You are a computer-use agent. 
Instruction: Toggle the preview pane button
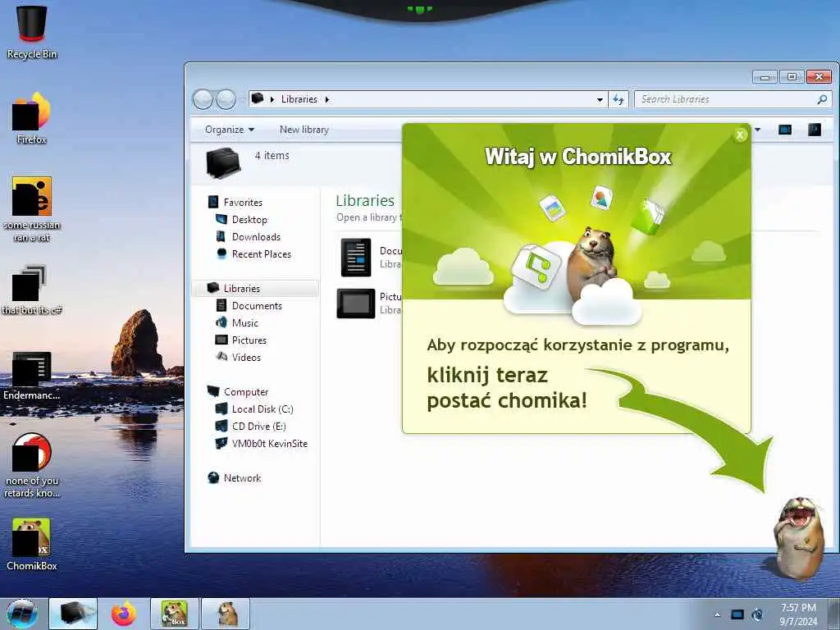(x=785, y=130)
